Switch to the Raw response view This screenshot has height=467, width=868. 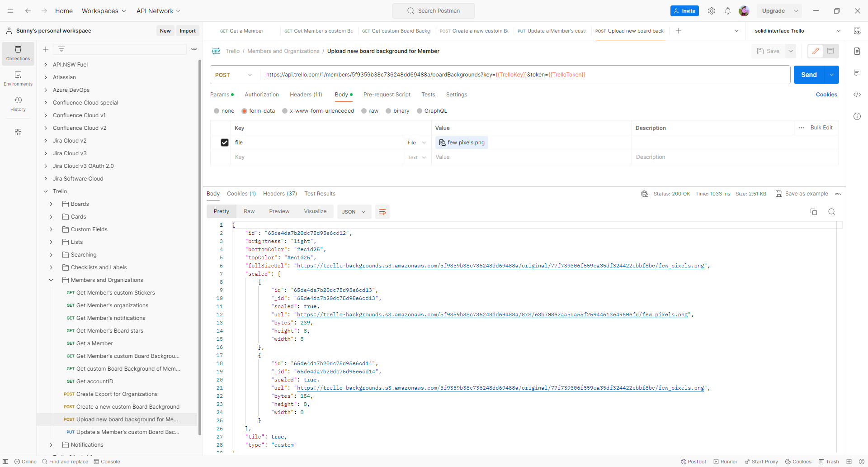[249, 211]
